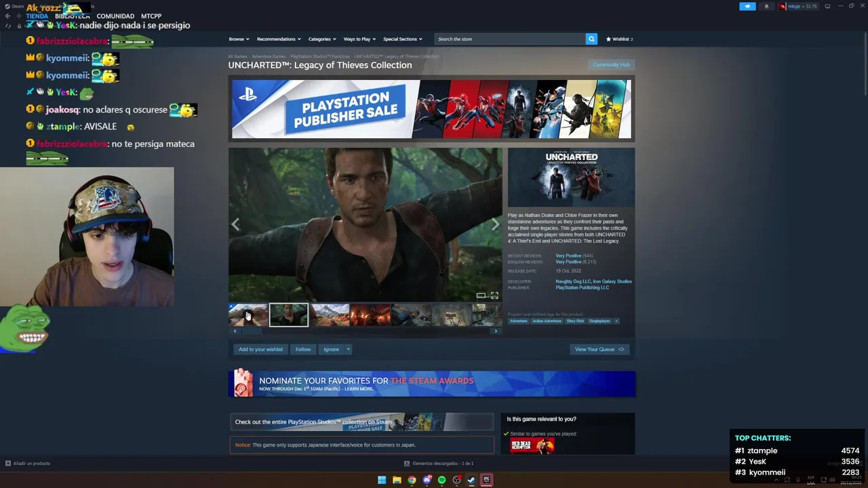Image resolution: width=868 pixels, height=488 pixels.
Task: Open the Naughty Dog LLC developer link
Action: coord(573,281)
